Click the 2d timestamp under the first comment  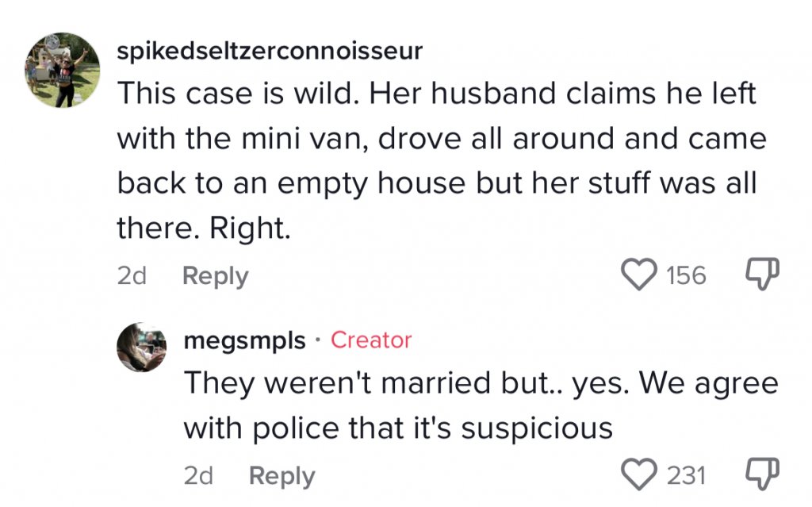point(132,276)
